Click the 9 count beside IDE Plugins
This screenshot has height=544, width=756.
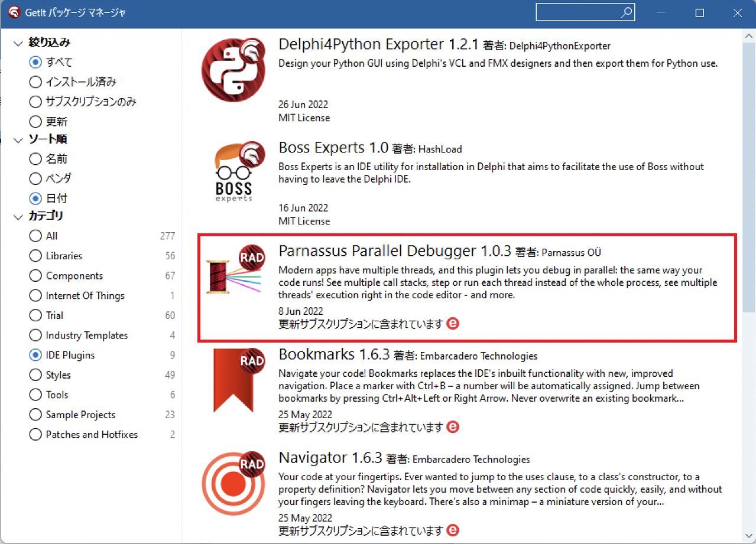click(173, 355)
